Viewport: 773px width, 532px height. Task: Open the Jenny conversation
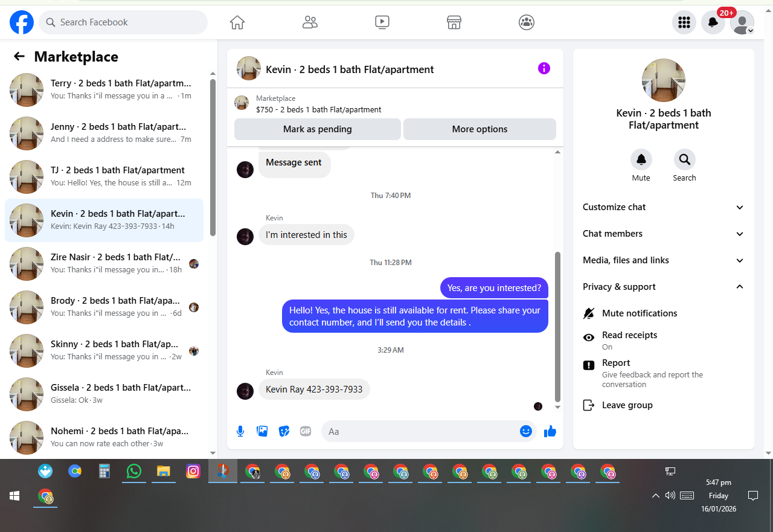click(x=104, y=133)
